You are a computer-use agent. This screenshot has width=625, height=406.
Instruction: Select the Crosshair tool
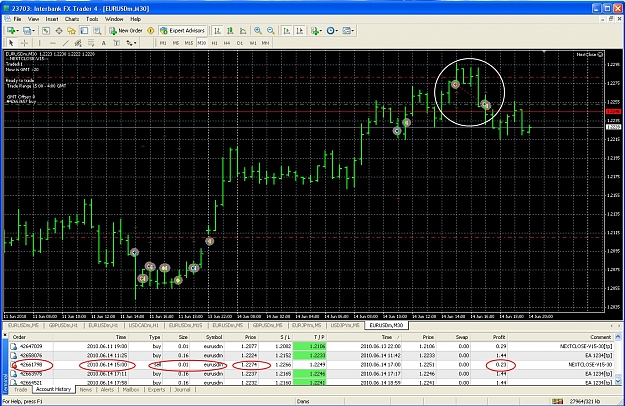click(24, 43)
